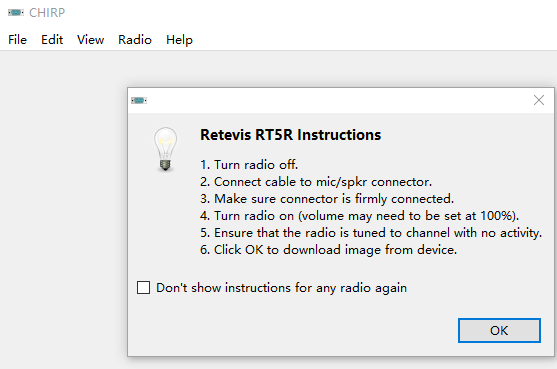Open the Edit menu
This screenshot has height=369, width=557.
pos(52,40)
